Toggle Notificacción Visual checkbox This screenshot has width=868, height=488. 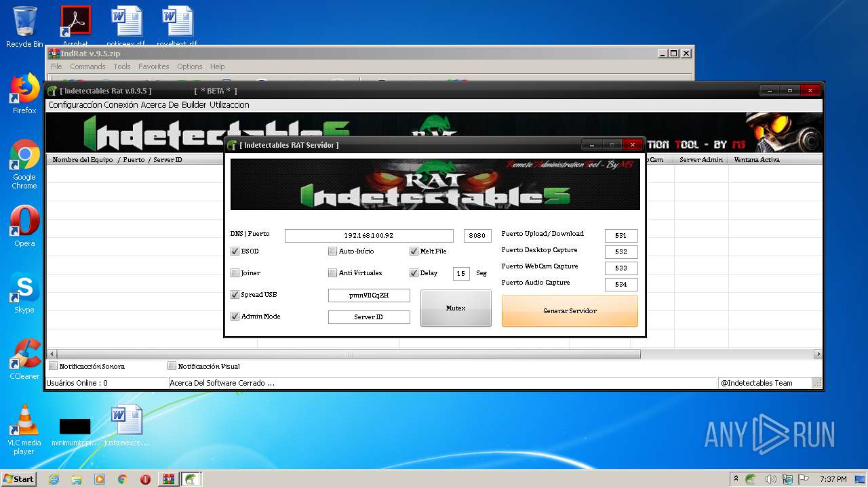pos(172,366)
